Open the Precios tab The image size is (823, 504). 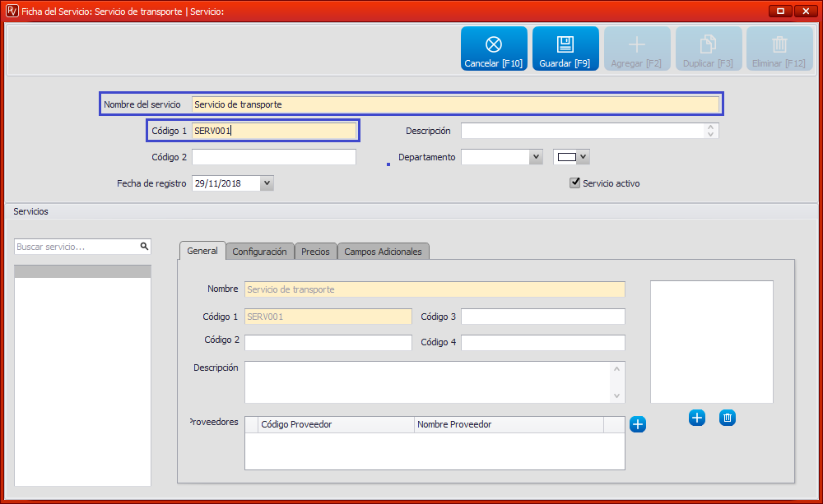click(315, 252)
